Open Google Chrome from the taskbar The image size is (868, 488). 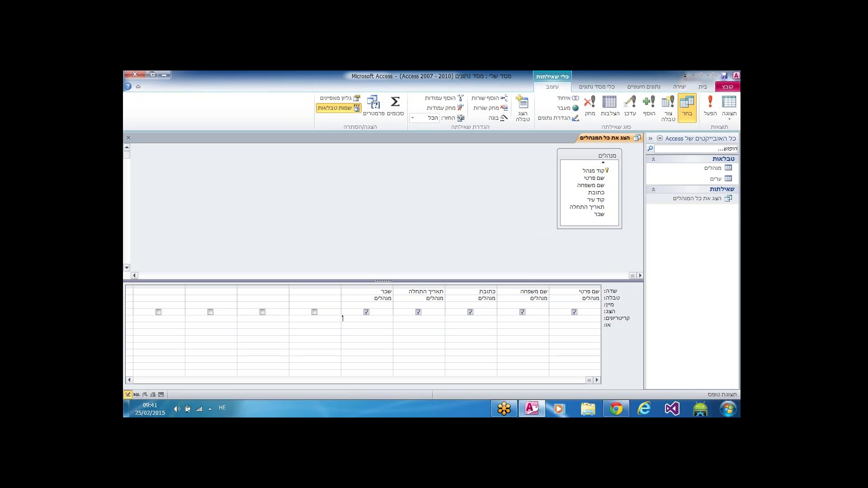click(616, 408)
